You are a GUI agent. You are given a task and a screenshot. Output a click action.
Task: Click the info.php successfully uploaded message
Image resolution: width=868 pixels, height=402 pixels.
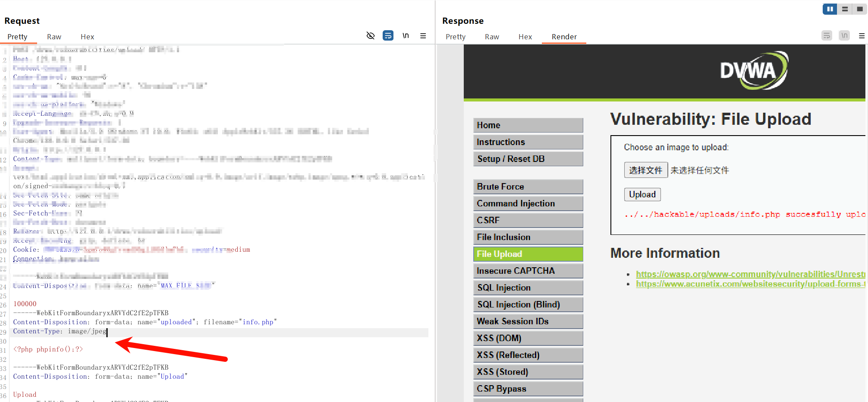click(745, 214)
